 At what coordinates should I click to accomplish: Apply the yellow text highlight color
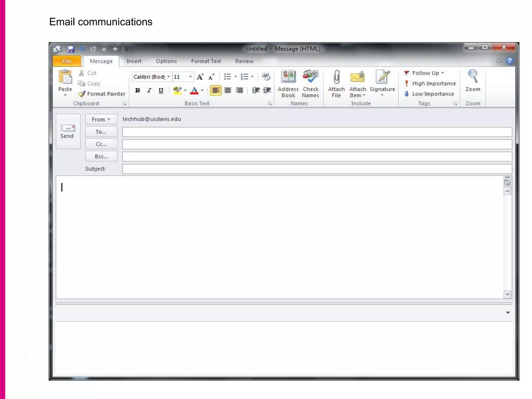(x=177, y=90)
